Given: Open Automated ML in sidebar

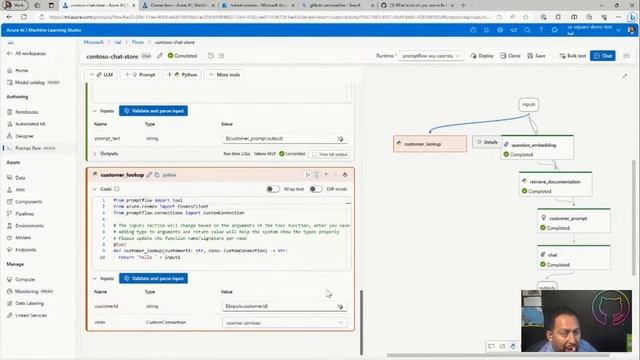Looking at the screenshot, I should click(x=26, y=124).
